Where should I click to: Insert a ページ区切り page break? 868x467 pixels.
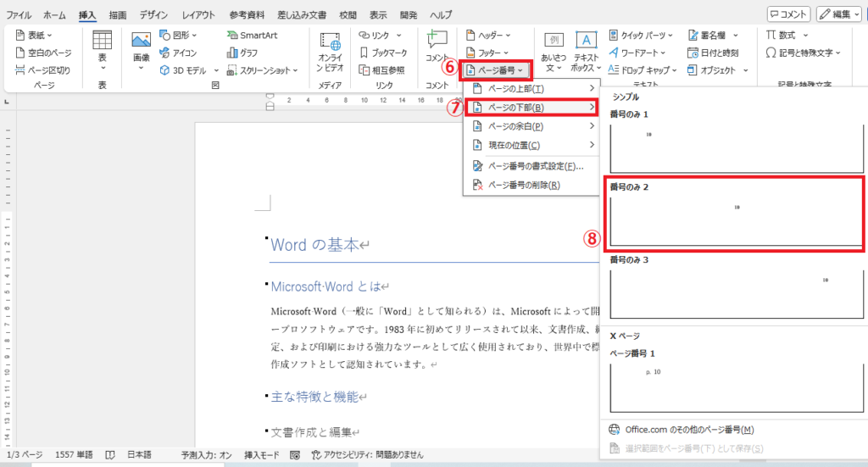[x=42, y=70]
